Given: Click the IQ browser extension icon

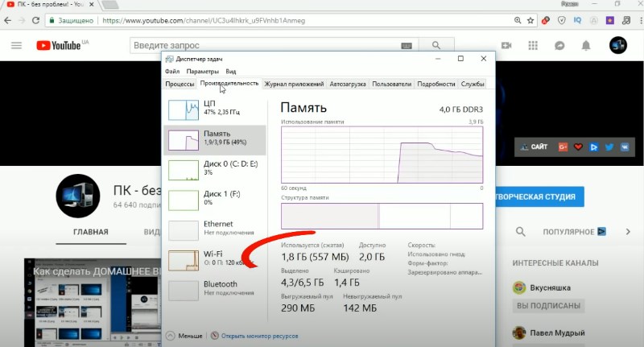Looking at the screenshot, I should coord(577,21).
